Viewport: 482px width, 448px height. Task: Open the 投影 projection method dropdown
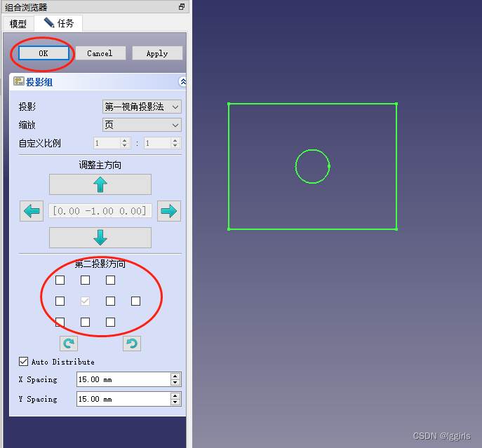tap(142, 107)
